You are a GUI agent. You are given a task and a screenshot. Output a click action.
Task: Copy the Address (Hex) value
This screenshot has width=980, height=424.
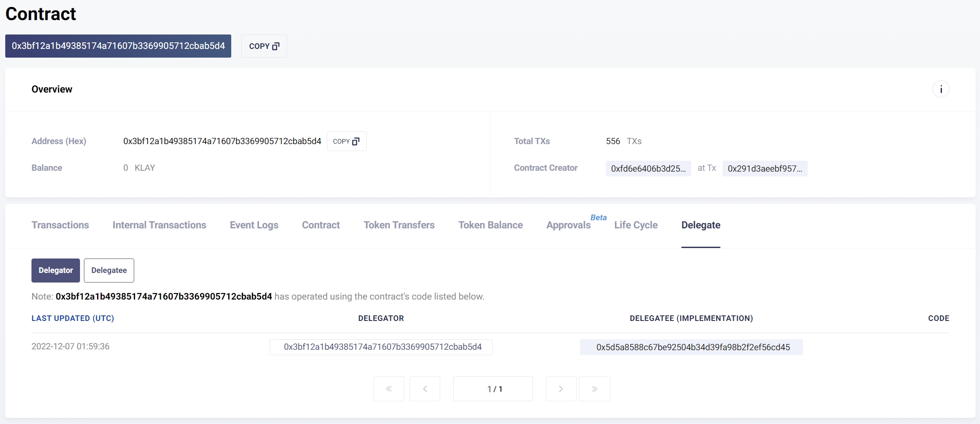point(346,141)
